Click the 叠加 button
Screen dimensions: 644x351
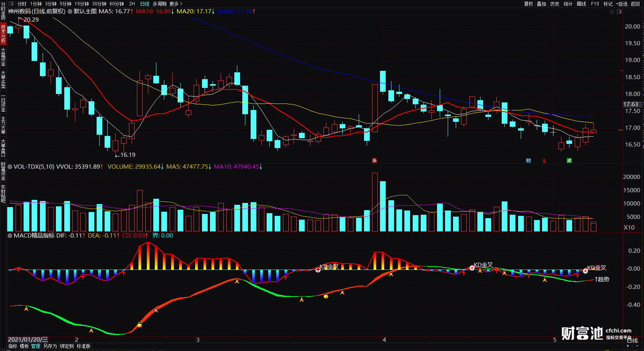click(x=542, y=4)
